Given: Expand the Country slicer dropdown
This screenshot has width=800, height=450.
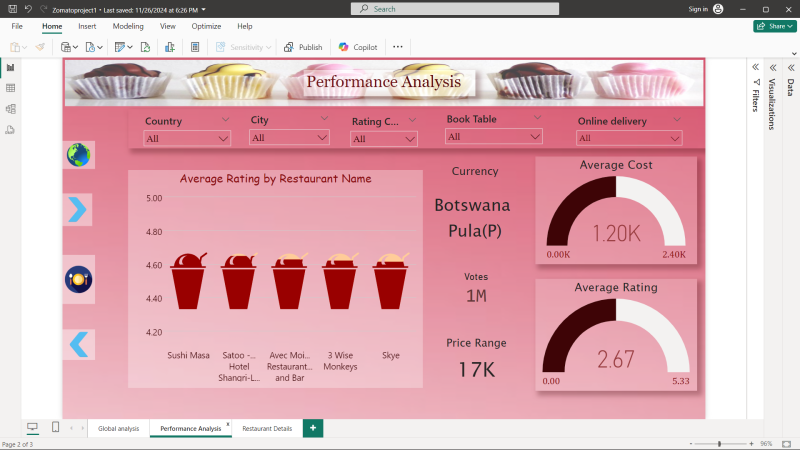Looking at the screenshot, I should (188, 139).
